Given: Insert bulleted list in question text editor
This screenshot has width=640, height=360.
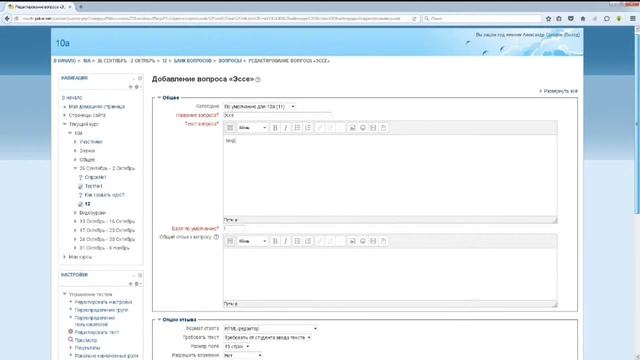Looking at the screenshot, I should tap(298, 128).
